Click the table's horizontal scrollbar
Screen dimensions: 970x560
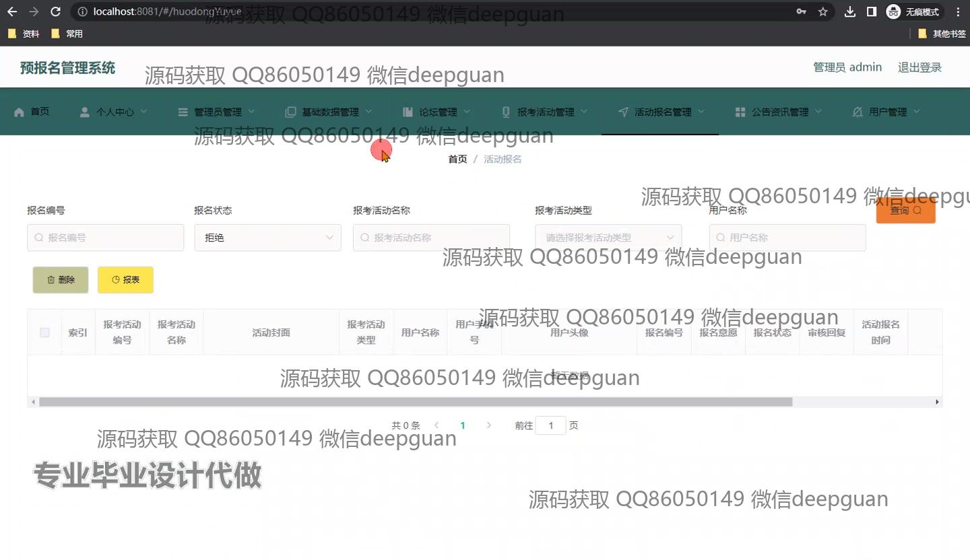click(415, 402)
